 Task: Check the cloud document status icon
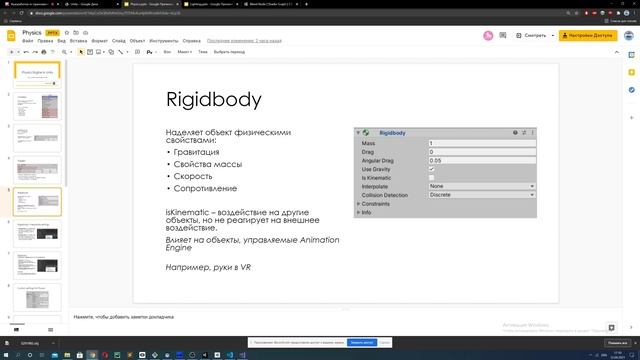click(x=85, y=33)
